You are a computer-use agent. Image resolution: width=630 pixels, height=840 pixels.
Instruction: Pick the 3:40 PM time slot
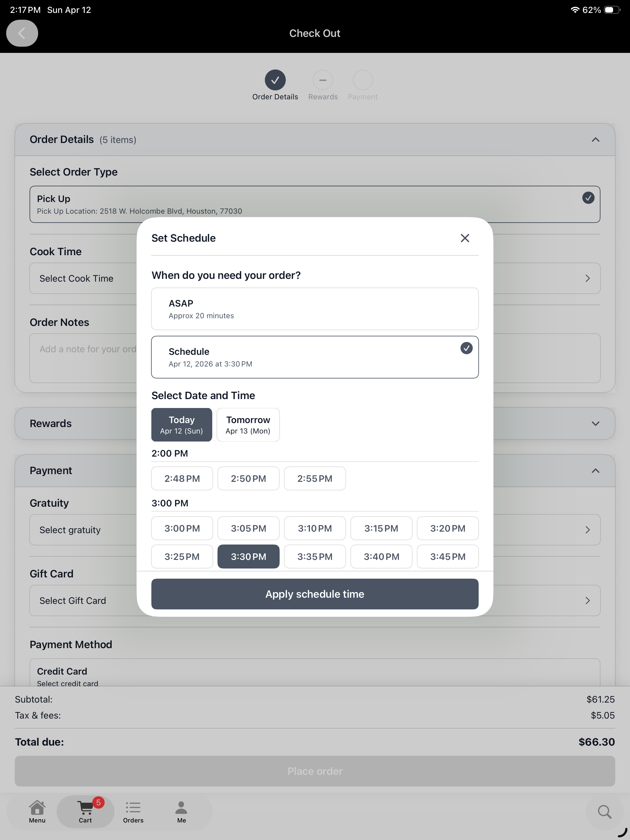pos(381,557)
